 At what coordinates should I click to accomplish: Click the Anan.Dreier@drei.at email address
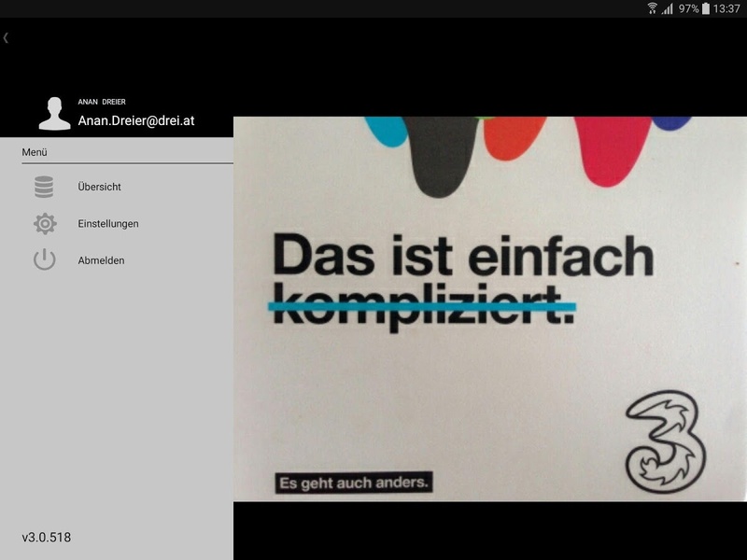(136, 120)
